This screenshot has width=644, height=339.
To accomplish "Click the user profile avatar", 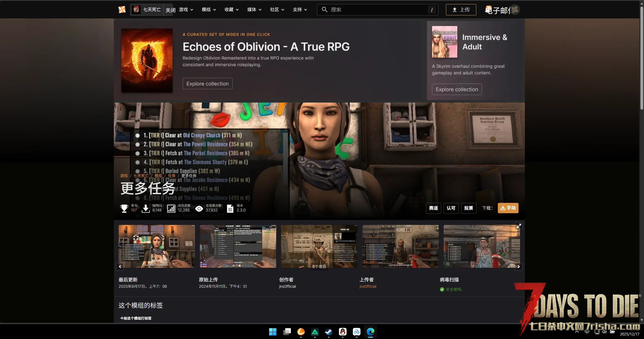I will (515, 10).
